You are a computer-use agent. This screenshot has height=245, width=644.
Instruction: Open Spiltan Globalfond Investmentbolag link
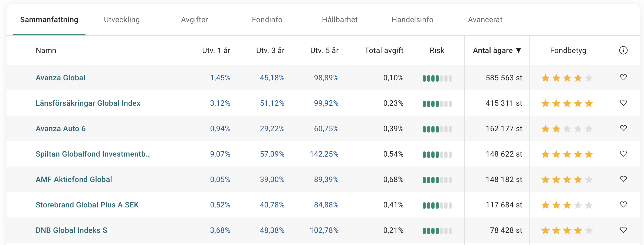click(x=93, y=154)
